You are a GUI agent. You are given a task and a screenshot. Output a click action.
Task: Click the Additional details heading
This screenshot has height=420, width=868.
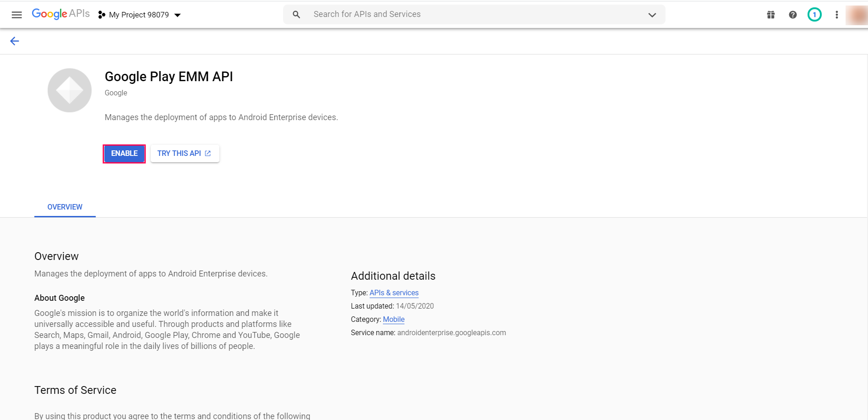pyautogui.click(x=393, y=276)
